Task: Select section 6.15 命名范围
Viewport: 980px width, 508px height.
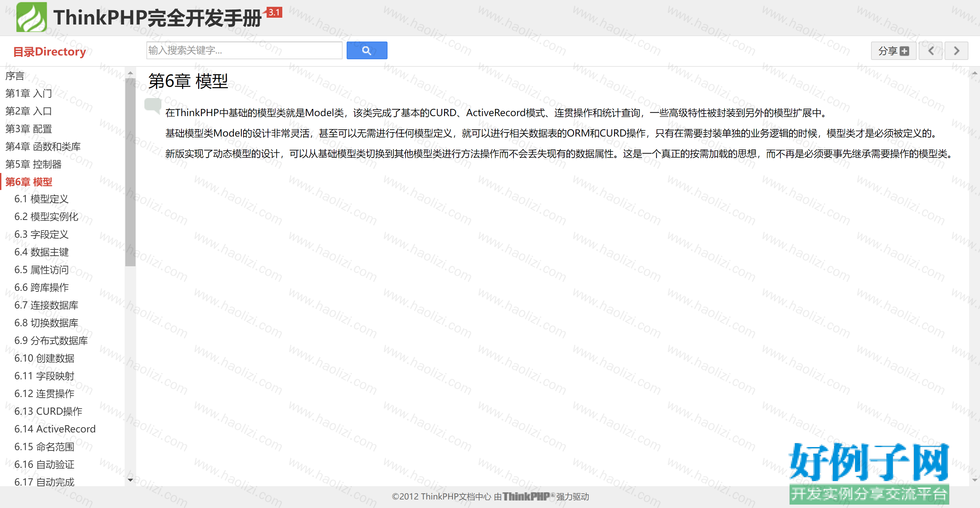Action: pos(44,446)
